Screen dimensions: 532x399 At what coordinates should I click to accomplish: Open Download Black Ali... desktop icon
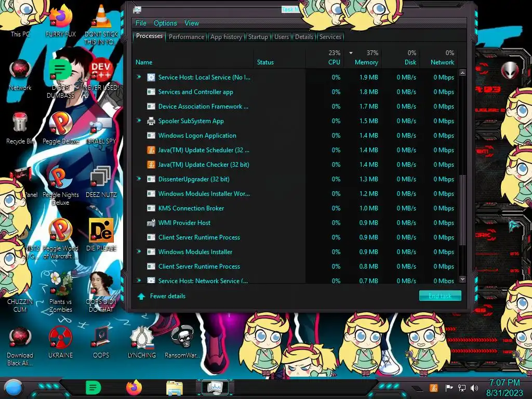point(20,347)
